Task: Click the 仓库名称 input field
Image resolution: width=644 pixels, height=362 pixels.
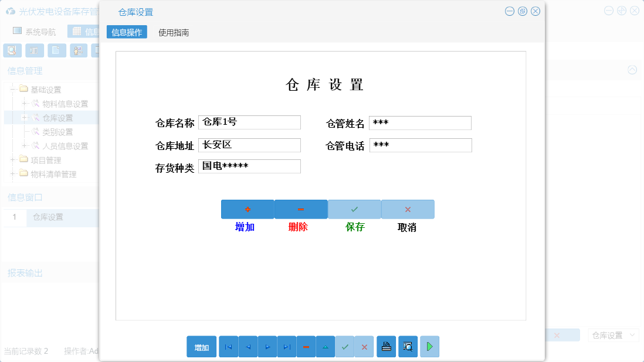Action: coord(249,122)
